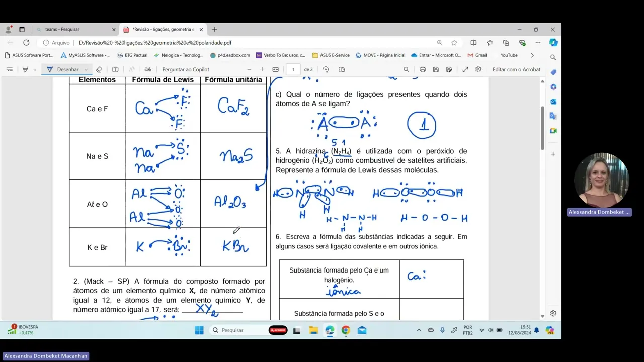Enter full screen PDF view
The height and width of the screenshot is (362, 644).
tap(465, 69)
